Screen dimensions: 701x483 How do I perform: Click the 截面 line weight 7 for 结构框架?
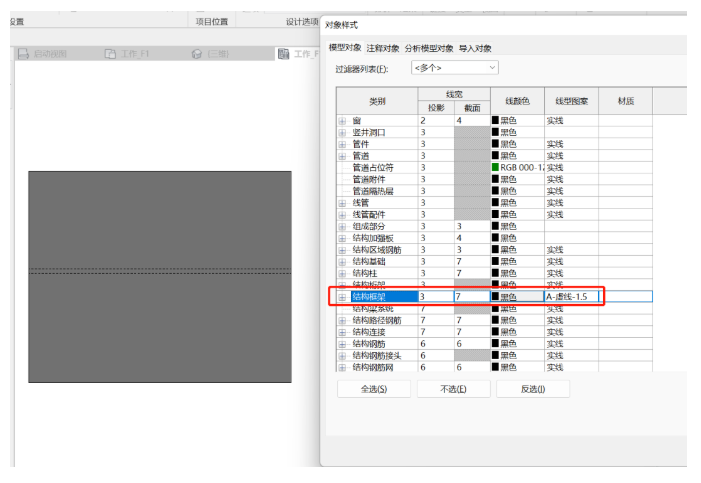tap(472, 297)
